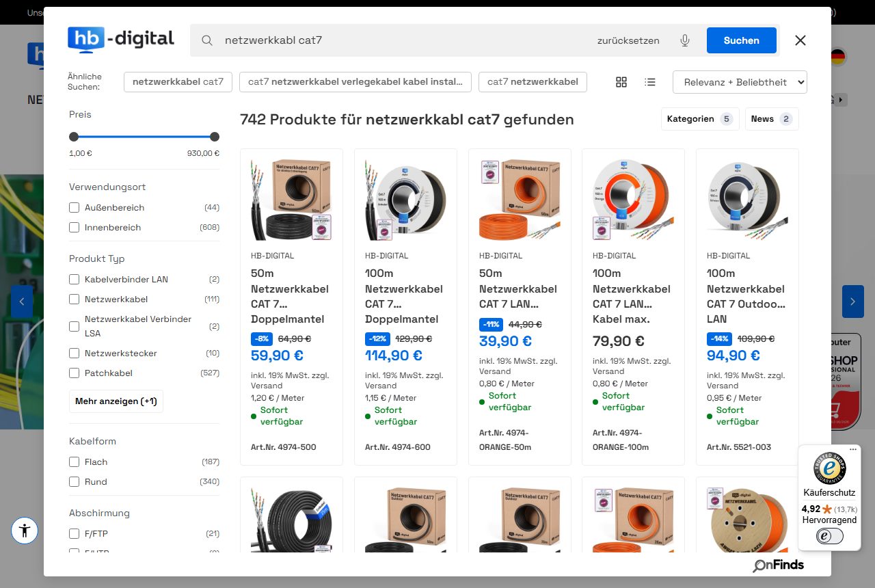Go to next banner slide arrow
Viewport: 875px width, 588px height.
[853, 302]
